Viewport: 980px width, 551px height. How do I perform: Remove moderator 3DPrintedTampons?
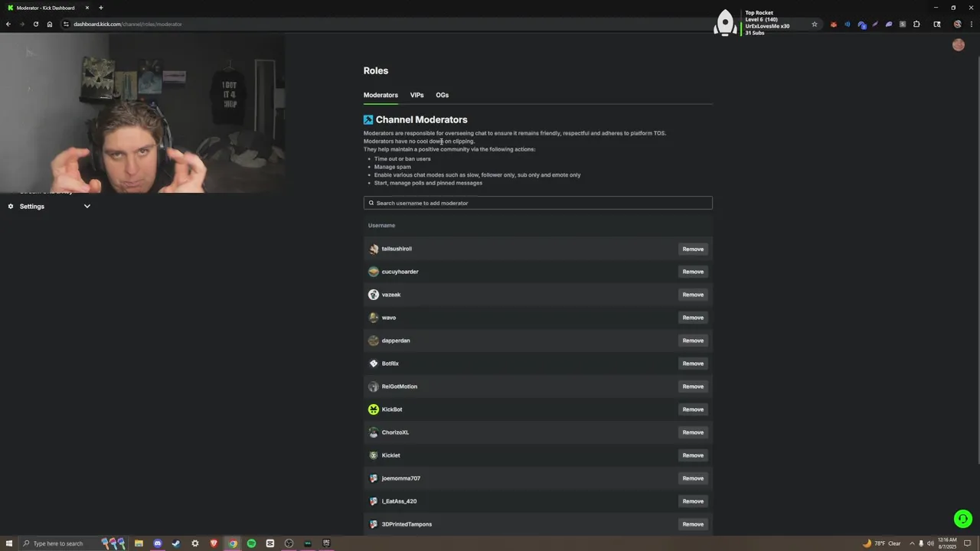click(x=693, y=524)
